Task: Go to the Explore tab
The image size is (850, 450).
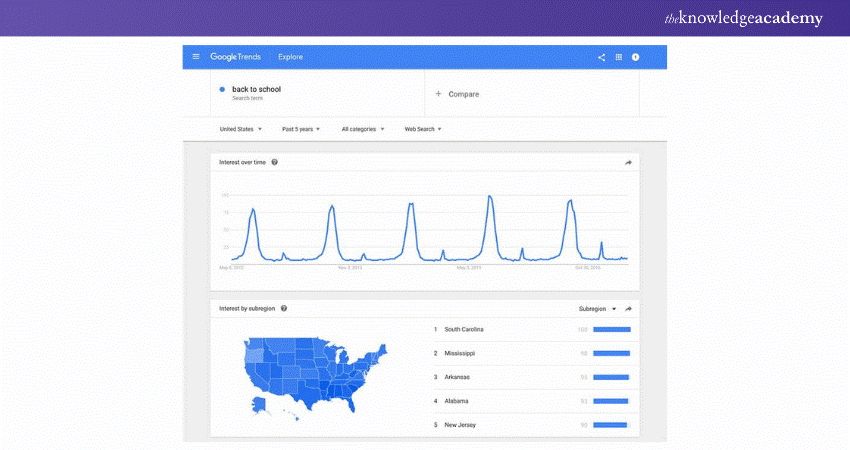Action: [x=290, y=57]
